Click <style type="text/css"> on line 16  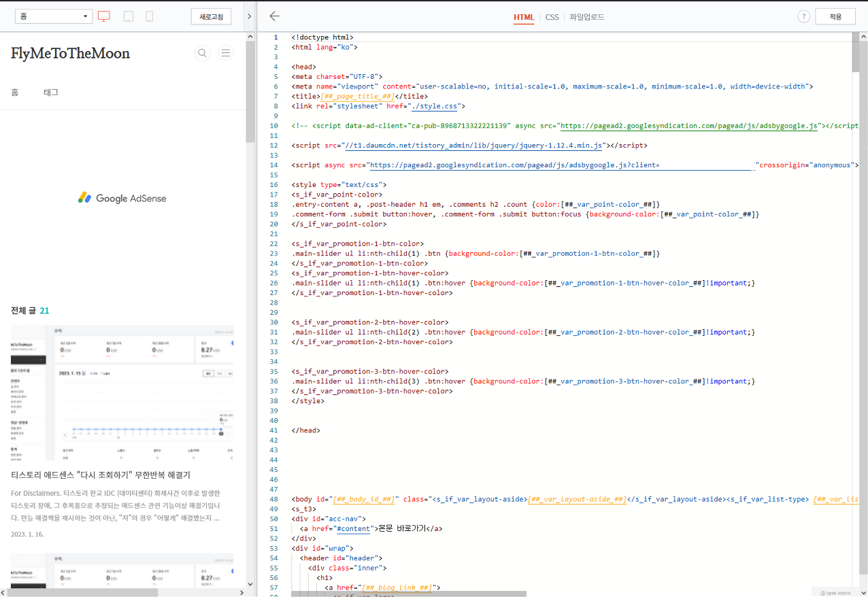point(339,185)
